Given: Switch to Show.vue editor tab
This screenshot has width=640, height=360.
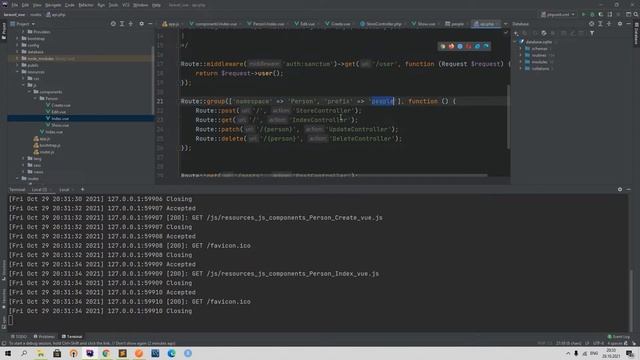Looking at the screenshot, I should coord(423,24).
